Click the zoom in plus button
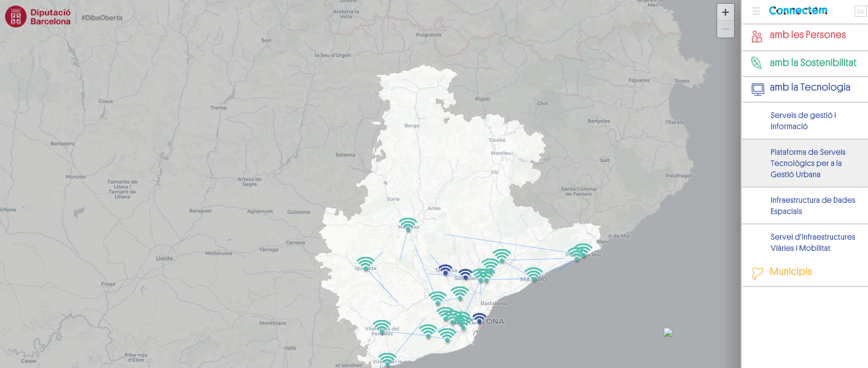Screen dimensions: 868x368 coord(725,12)
